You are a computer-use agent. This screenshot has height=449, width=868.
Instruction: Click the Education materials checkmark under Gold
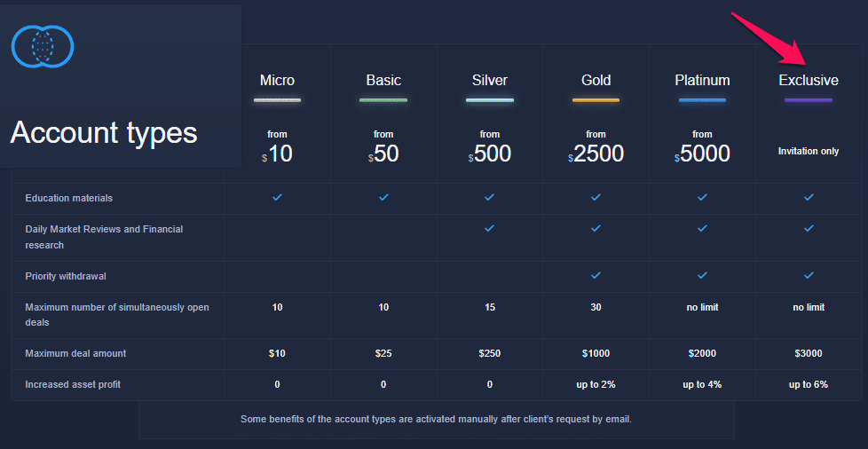[596, 197]
